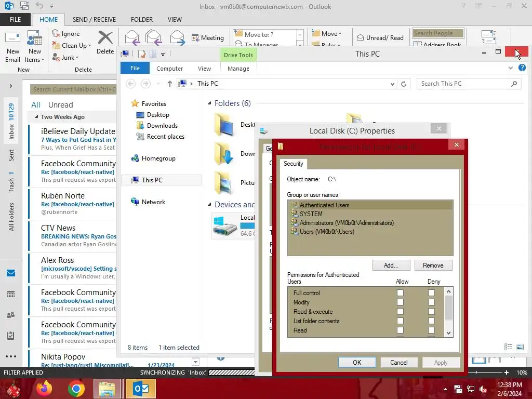Click Remove in Permissions dialog
Image resolution: width=532 pixels, height=399 pixels.
[433, 265]
